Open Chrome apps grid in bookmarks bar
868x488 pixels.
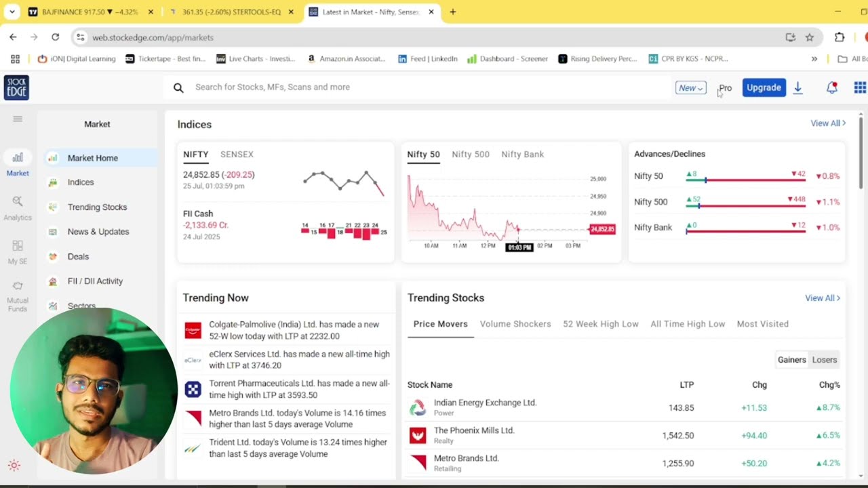click(x=15, y=59)
